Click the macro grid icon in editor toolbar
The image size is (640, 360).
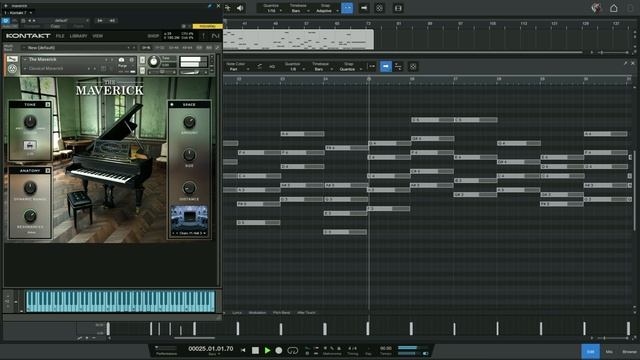[x=413, y=66]
